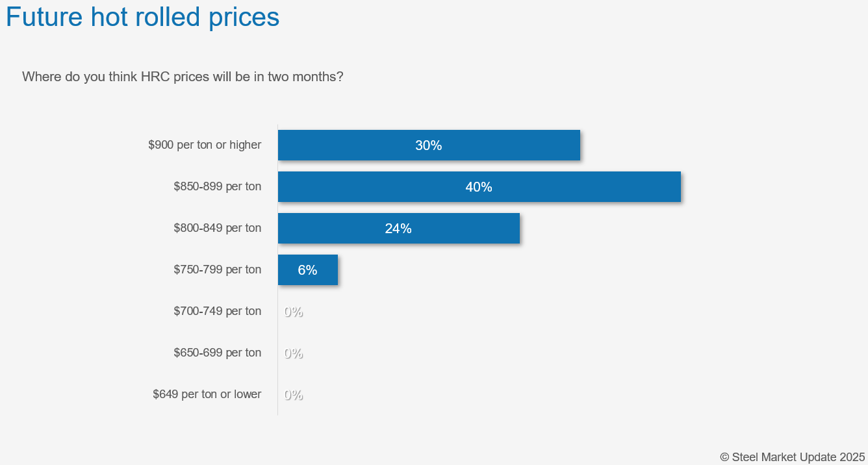Click the HRC prices survey question text
Image resolution: width=868 pixels, height=465 pixels.
click(183, 77)
